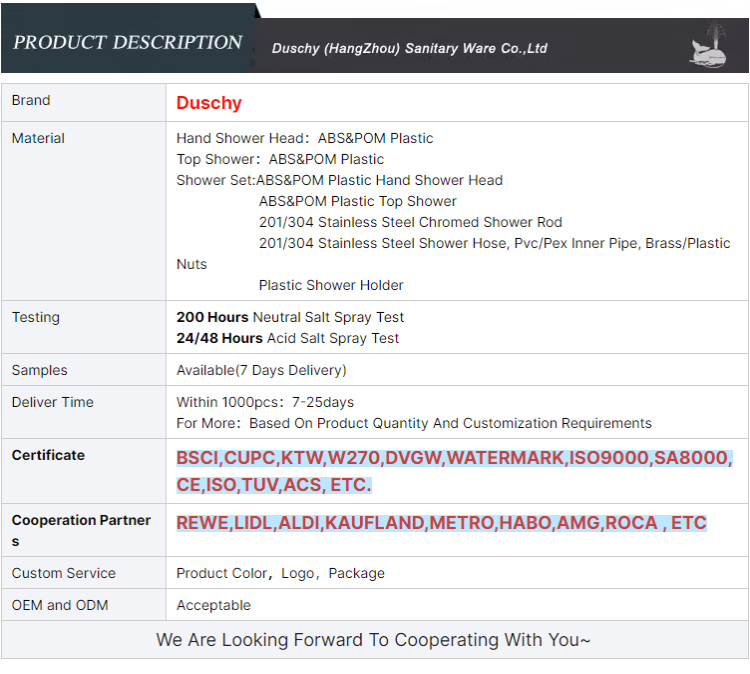Click 'Shower Set:ABS&POM Plastic Hand Shower Head' line
This screenshot has width=750, height=674.
pyautogui.click(x=340, y=180)
